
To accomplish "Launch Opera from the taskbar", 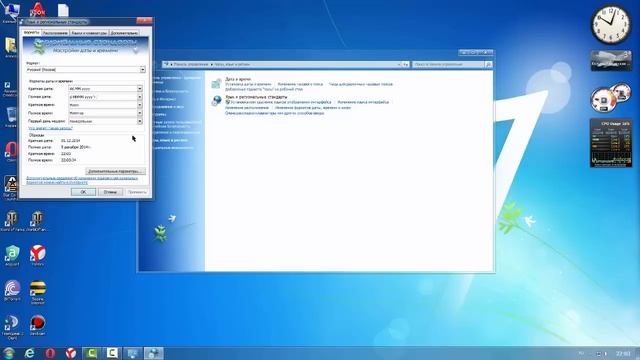I will pyautogui.click(x=50, y=353).
